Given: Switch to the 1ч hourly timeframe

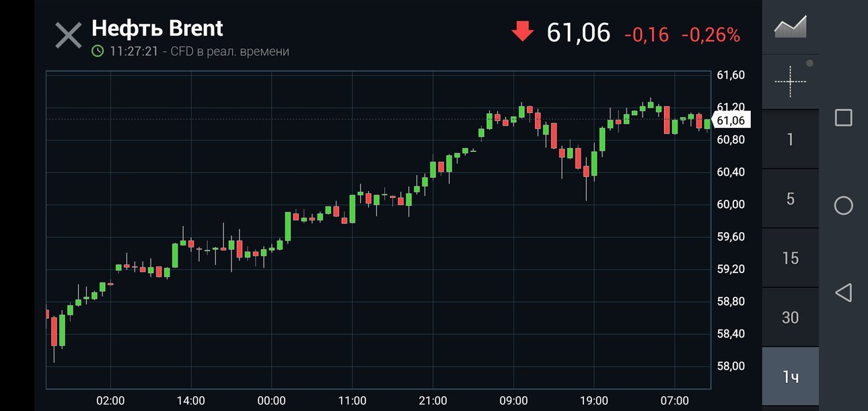Looking at the screenshot, I should tap(790, 377).
